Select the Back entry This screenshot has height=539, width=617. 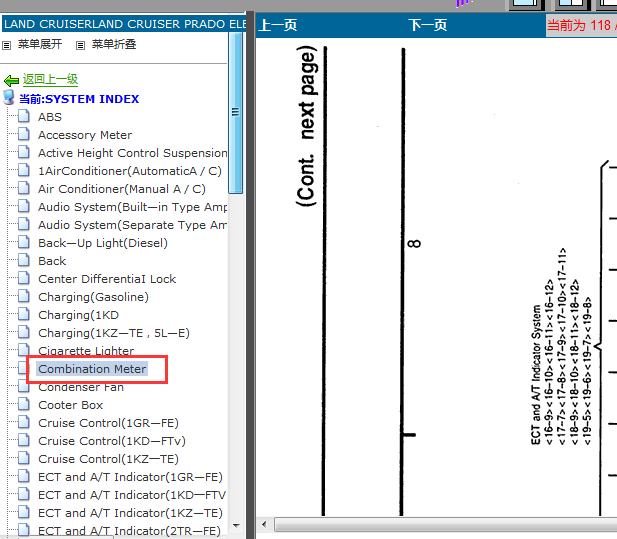[x=52, y=261]
